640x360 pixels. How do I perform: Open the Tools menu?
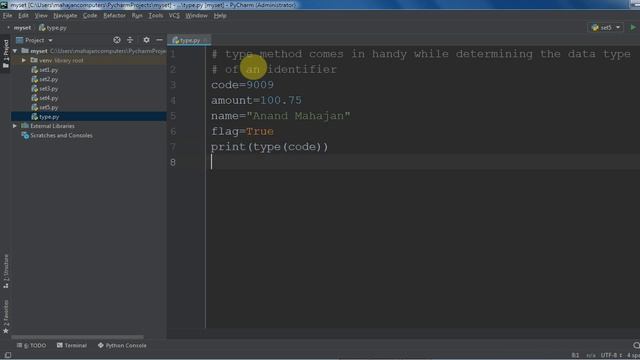[x=156, y=16]
